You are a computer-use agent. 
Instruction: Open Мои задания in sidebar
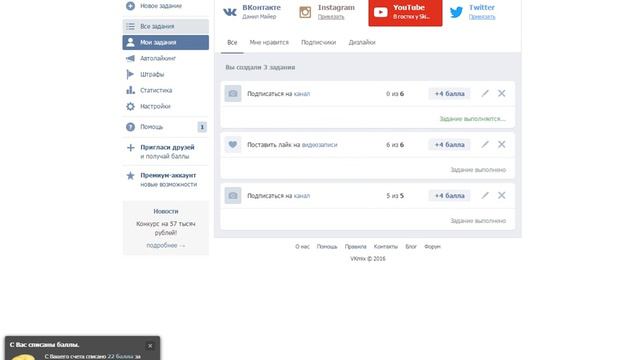166,42
